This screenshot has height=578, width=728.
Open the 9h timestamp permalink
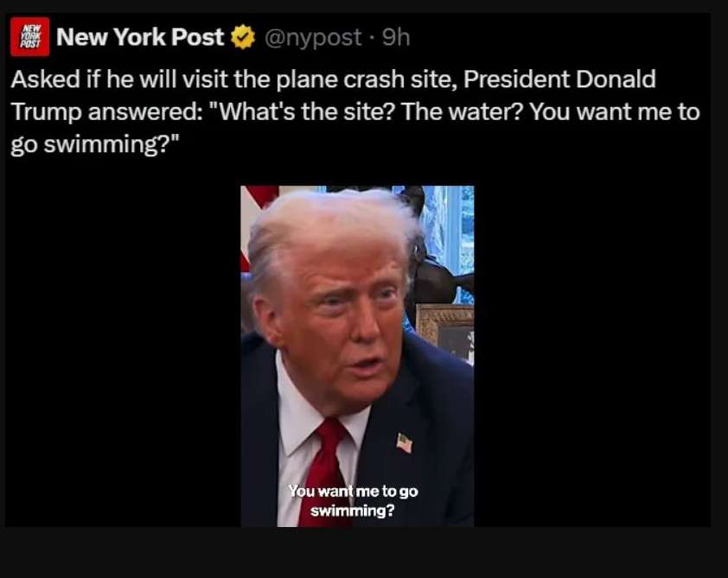396,37
